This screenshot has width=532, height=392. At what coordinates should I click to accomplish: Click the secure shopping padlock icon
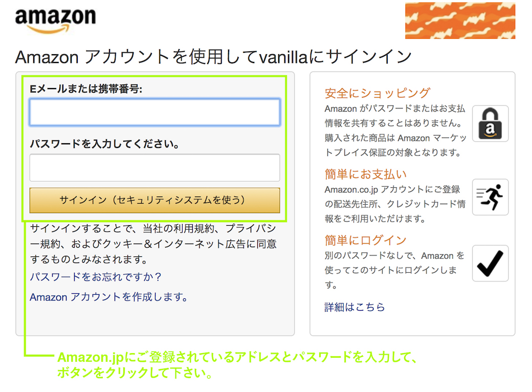click(x=490, y=124)
